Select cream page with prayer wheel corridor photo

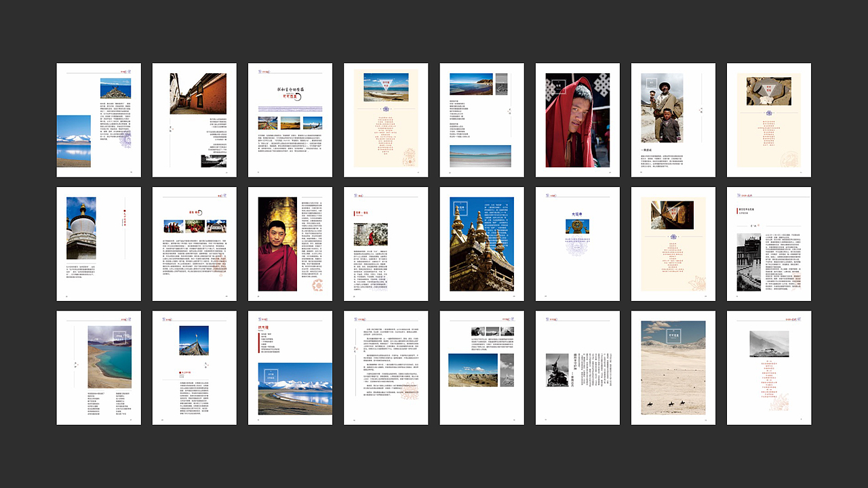pos(673,245)
